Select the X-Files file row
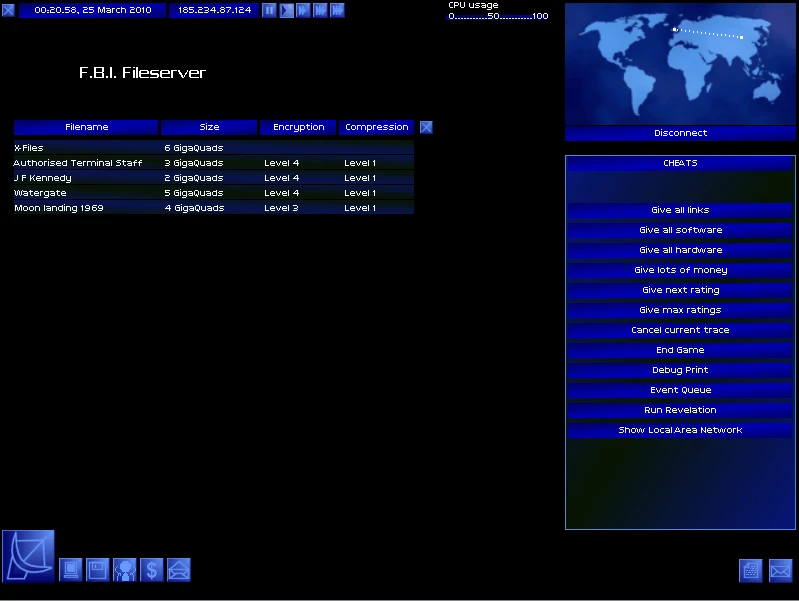Screen dimensions: 799x601 click(x=214, y=148)
